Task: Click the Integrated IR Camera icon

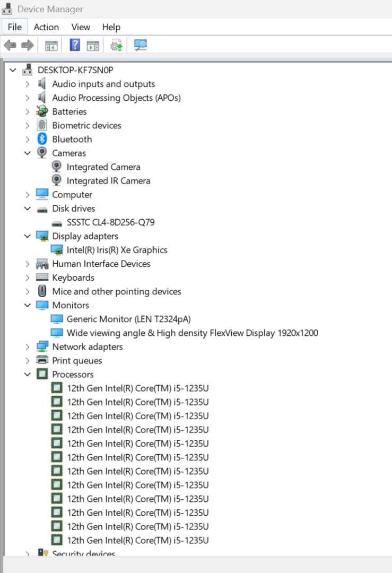Action: (56, 180)
